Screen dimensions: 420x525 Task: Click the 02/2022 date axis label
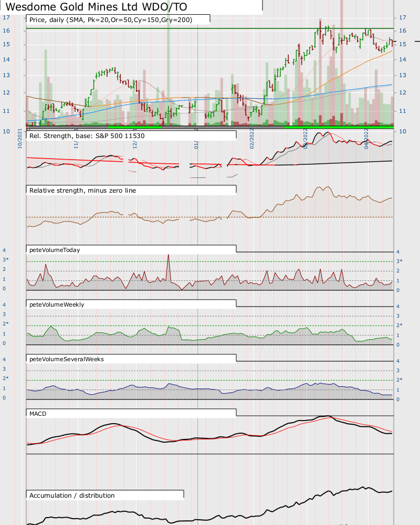pyautogui.click(x=252, y=138)
